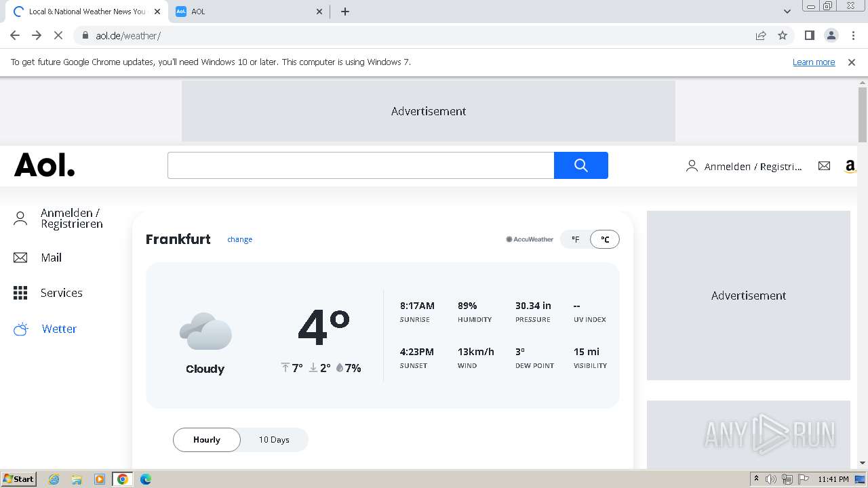Screen dimensions: 868x488
Task: Select the Local & National Weather tab
Action: [87, 12]
